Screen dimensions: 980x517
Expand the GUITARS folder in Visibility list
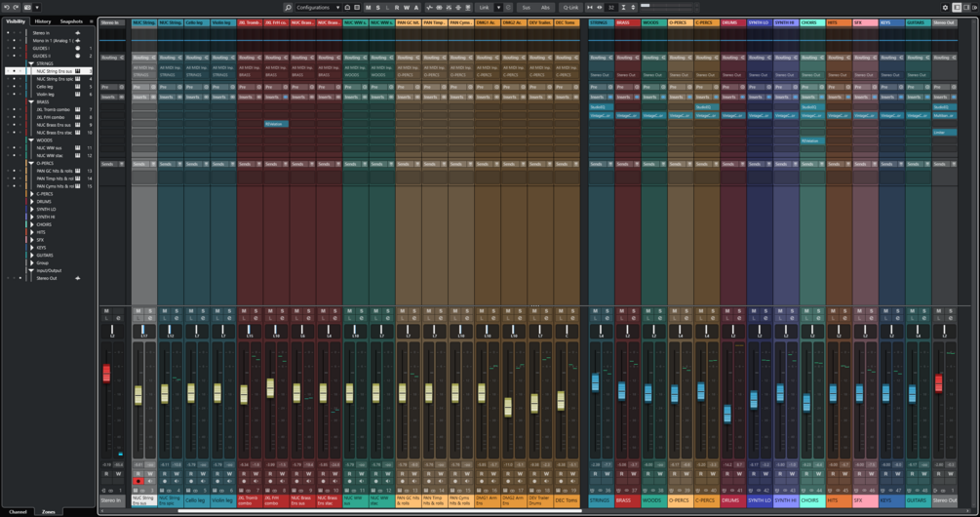[32, 255]
